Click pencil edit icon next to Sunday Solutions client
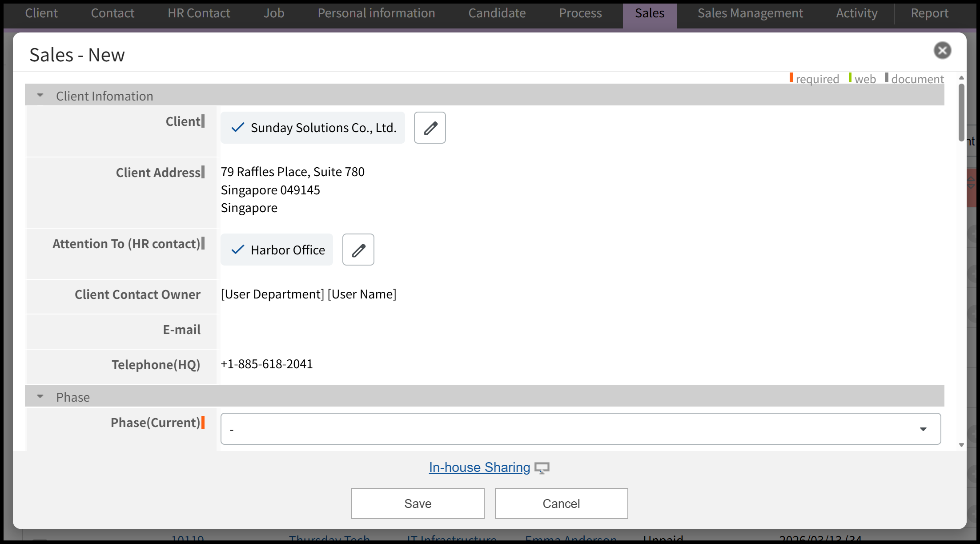Image resolution: width=980 pixels, height=544 pixels. pyautogui.click(x=430, y=128)
